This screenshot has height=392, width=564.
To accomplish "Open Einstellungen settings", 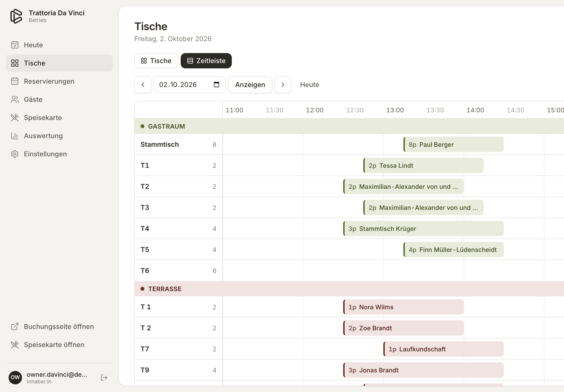I will pyautogui.click(x=59, y=154).
